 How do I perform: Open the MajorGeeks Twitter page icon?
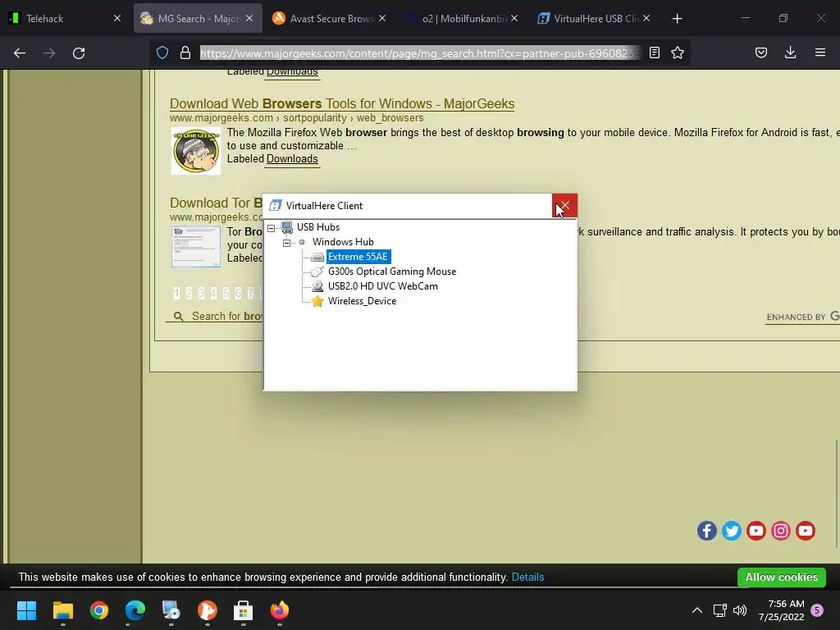(x=732, y=531)
